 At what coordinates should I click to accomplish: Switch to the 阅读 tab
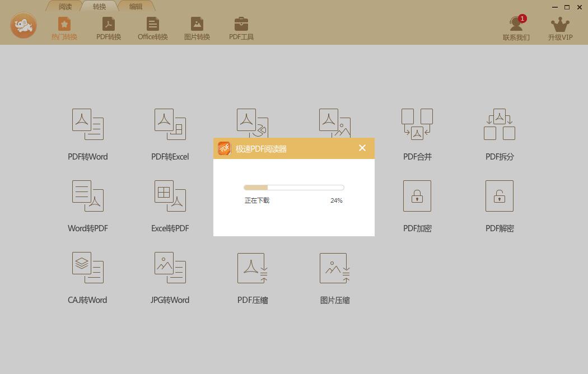tap(64, 6)
